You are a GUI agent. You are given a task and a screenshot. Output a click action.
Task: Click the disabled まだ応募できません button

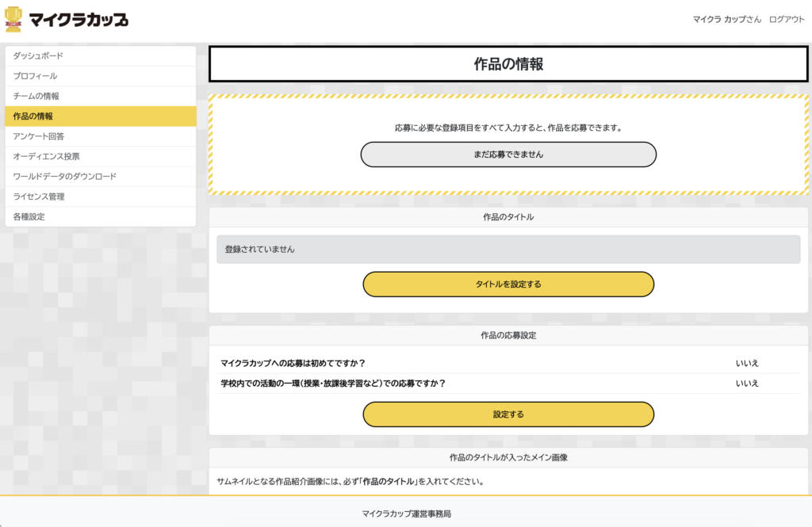(x=508, y=155)
